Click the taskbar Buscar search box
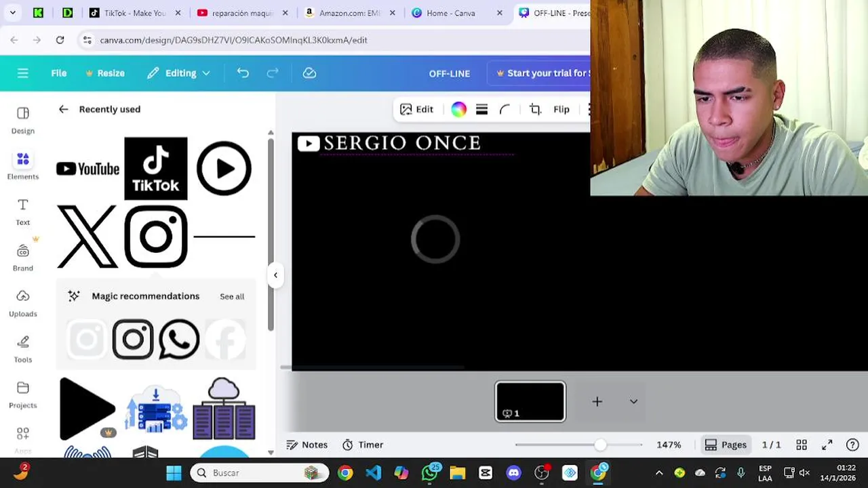 pyautogui.click(x=259, y=472)
